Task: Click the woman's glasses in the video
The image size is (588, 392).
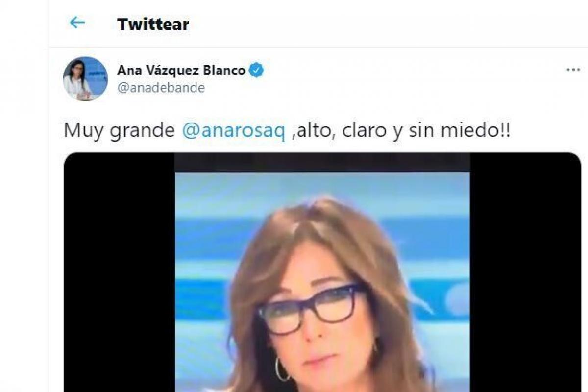Action: [311, 309]
